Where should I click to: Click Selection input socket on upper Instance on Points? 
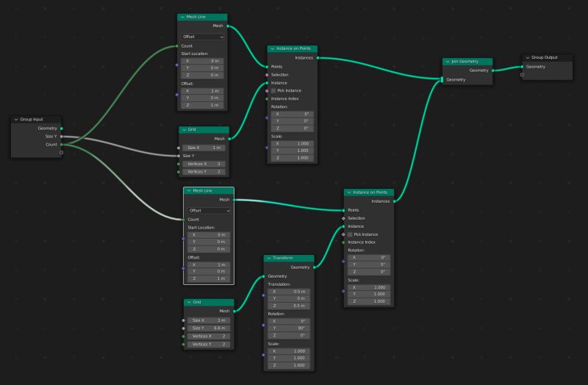point(267,75)
